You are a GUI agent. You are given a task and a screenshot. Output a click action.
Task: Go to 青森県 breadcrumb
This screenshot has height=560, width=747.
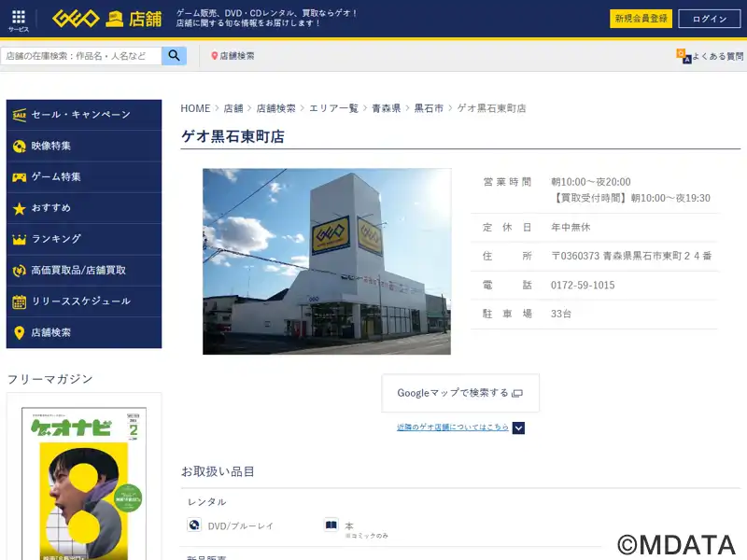pyautogui.click(x=386, y=108)
